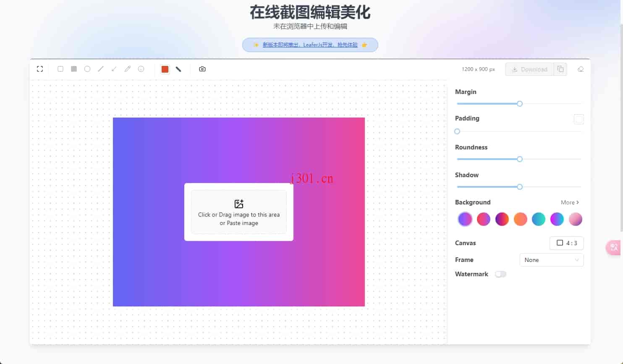Viewport: 623px width, 364px height.
Task: Open the new version LeaferJS announcement link
Action: (310, 45)
